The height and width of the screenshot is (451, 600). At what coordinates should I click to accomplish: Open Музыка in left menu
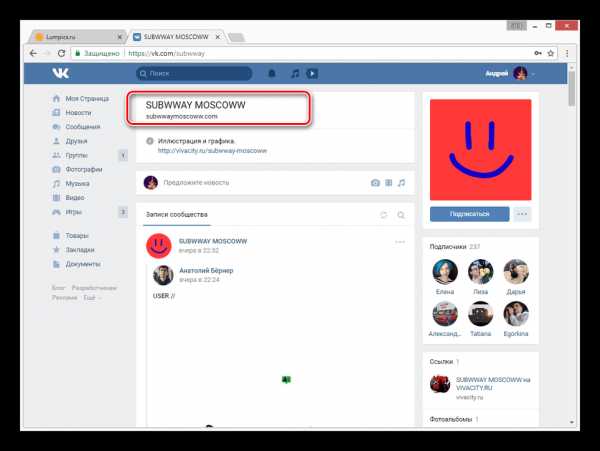click(x=77, y=183)
